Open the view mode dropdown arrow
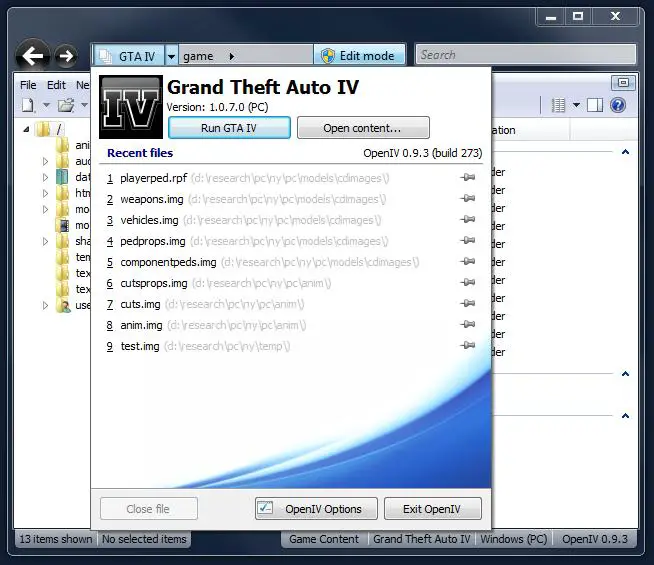The height and width of the screenshot is (565, 654). point(576,105)
